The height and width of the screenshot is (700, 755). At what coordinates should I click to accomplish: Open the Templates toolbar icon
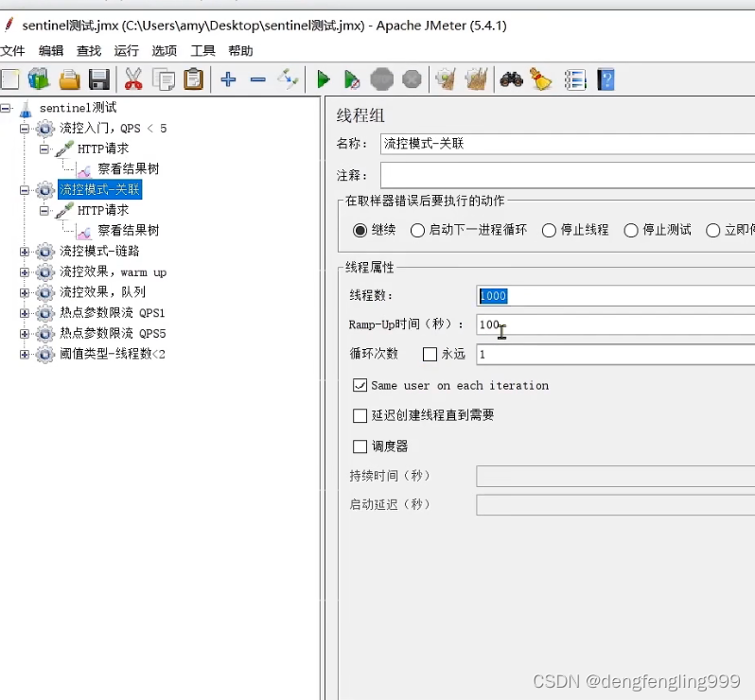pos(39,79)
